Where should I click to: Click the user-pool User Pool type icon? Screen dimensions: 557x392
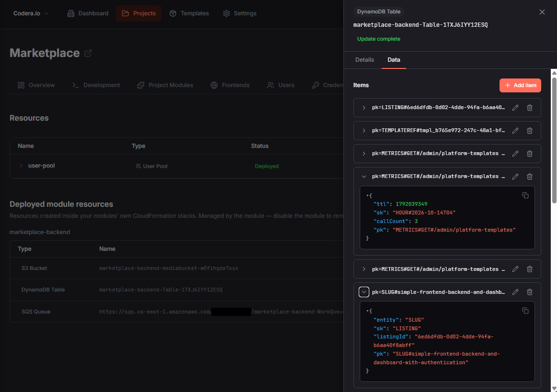click(138, 166)
